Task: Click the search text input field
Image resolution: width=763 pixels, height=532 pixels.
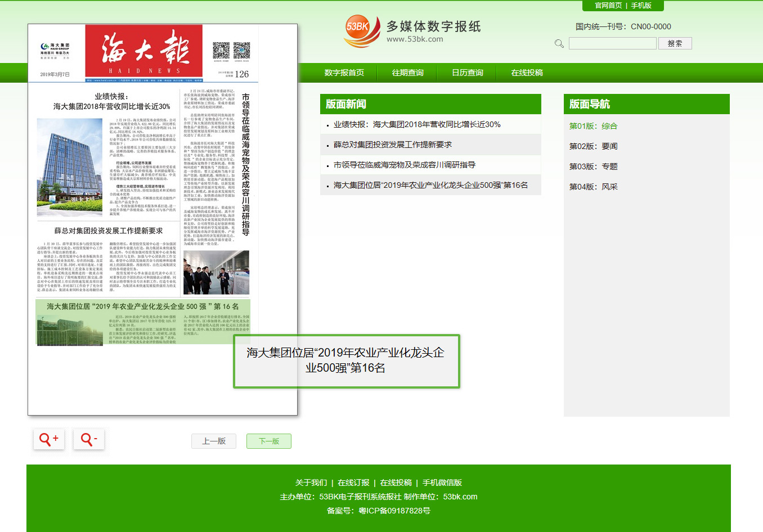Action: [x=612, y=43]
